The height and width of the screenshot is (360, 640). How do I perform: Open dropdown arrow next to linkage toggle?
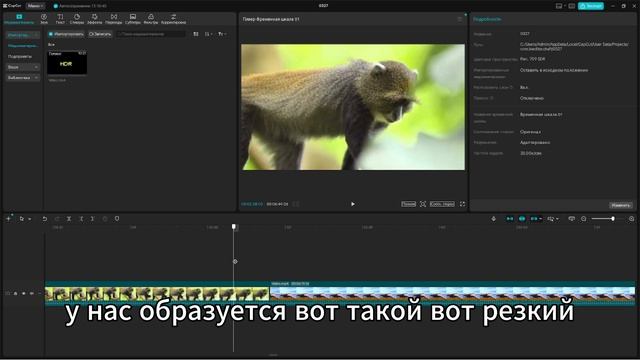[x=541, y=219]
